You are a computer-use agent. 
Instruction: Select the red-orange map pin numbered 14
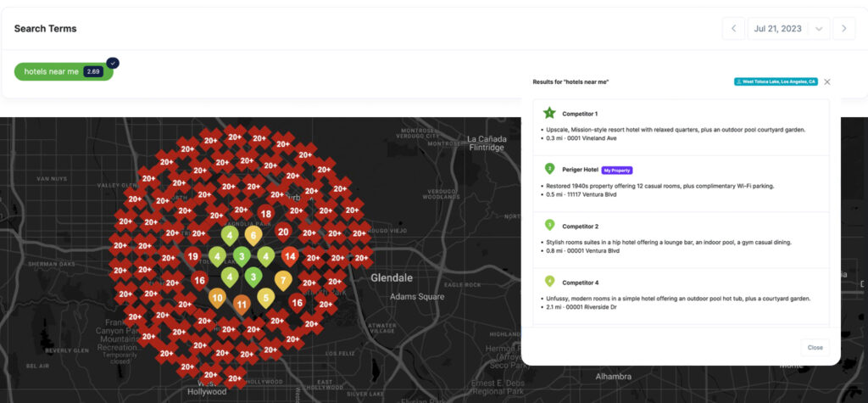point(290,257)
